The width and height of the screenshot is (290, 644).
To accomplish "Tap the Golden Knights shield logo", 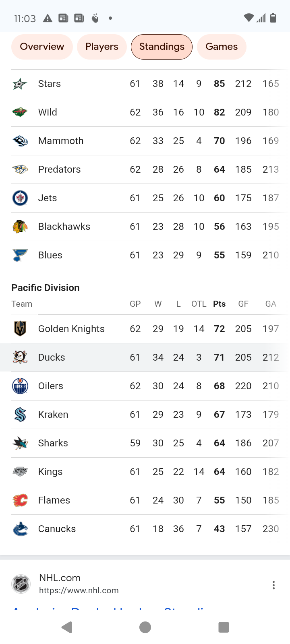I will click(x=20, y=329).
